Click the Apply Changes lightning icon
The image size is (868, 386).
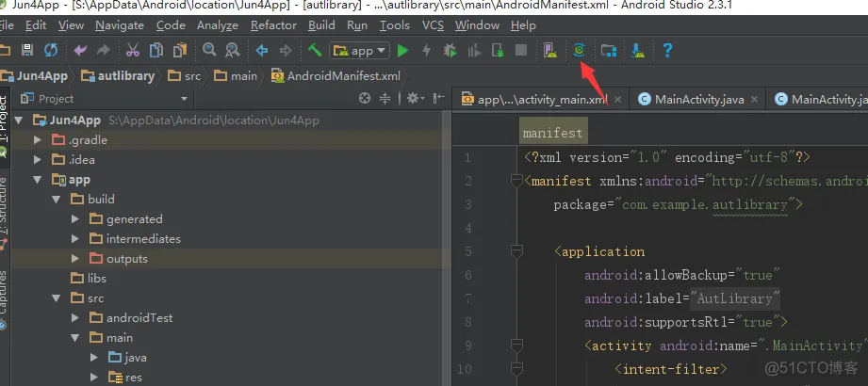tap(426, 51)
